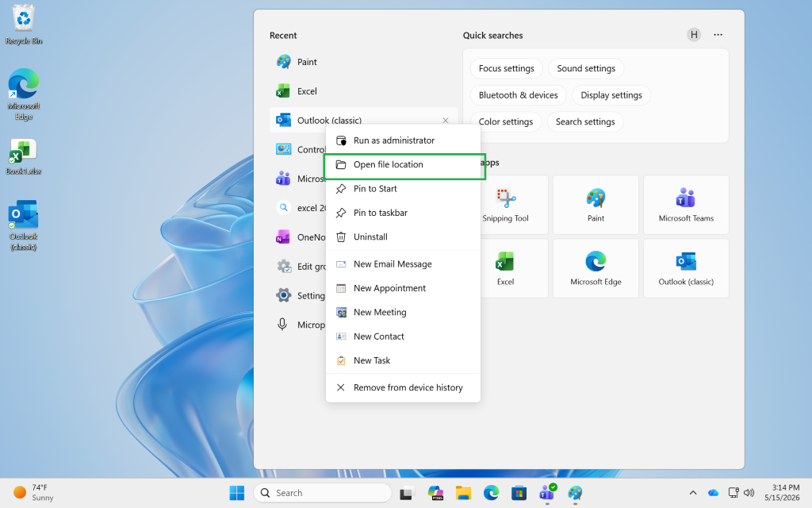Viewport: 812px width, 508px height.
Task: Click Focus settings quick search
Action: (x=506, y=68)
